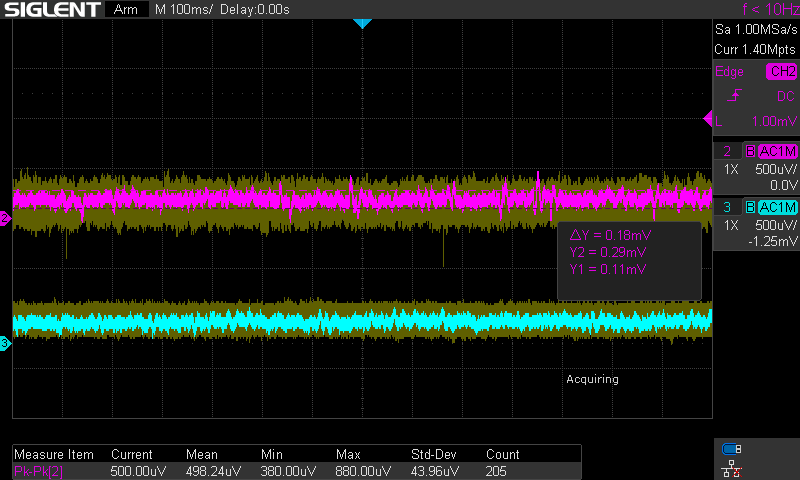
Task: Toggle the CH2 trigger source badge
Action: tap(780, 72)
